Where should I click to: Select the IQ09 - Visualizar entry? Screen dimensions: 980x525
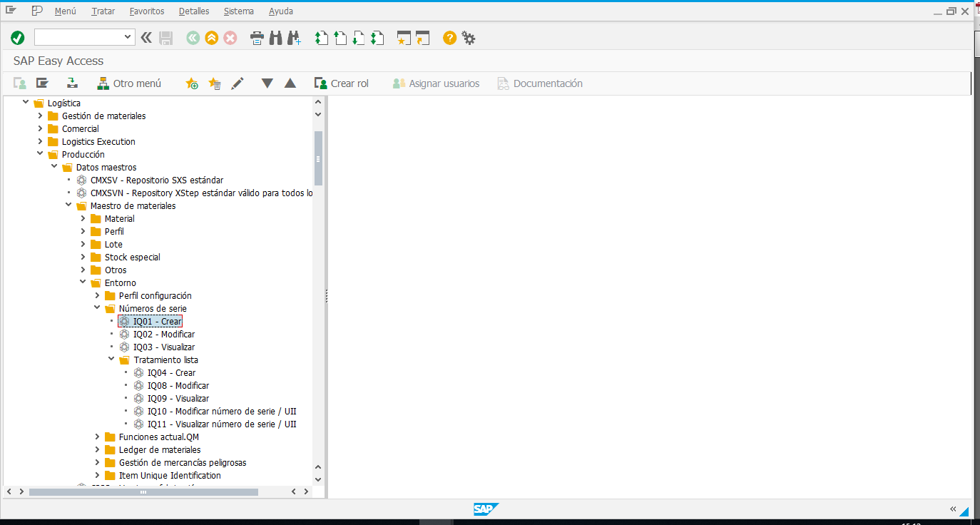coord(178,398)
